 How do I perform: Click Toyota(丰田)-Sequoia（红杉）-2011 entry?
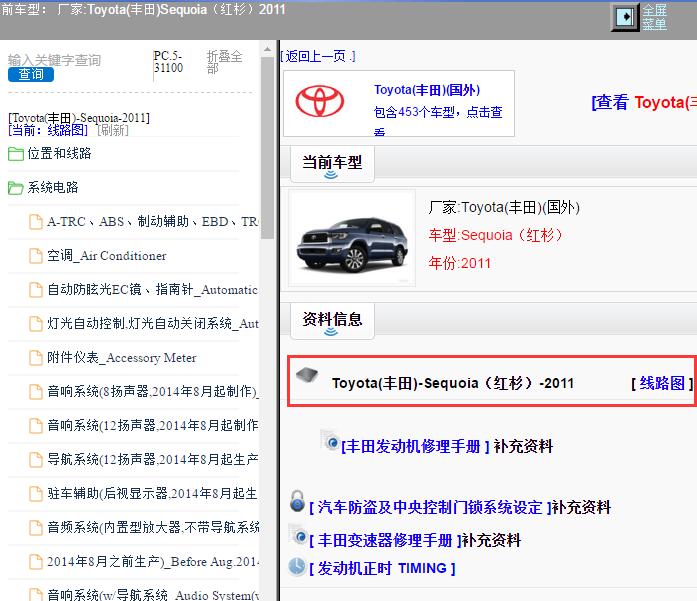pyautogui.click(x=453, y=383)
